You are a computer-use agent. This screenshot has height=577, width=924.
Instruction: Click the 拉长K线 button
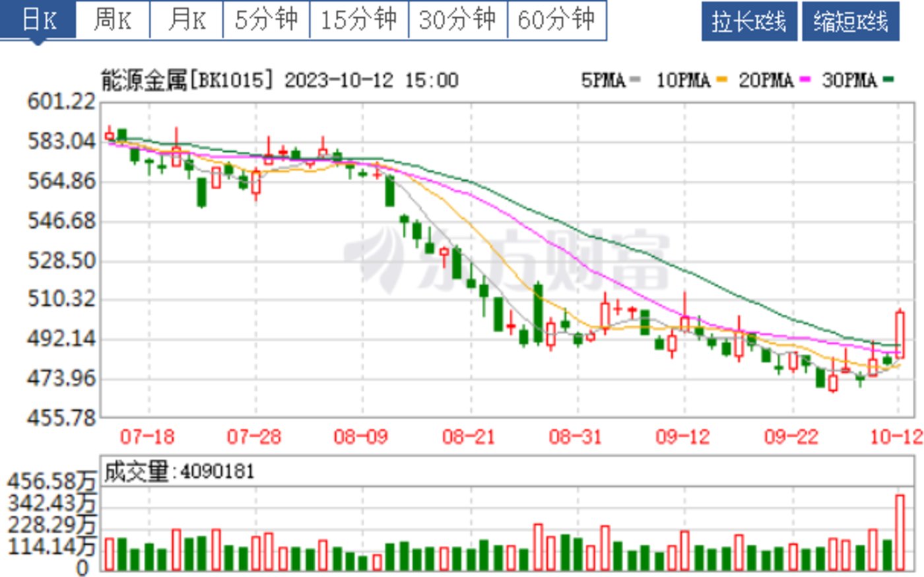(751, 20)
